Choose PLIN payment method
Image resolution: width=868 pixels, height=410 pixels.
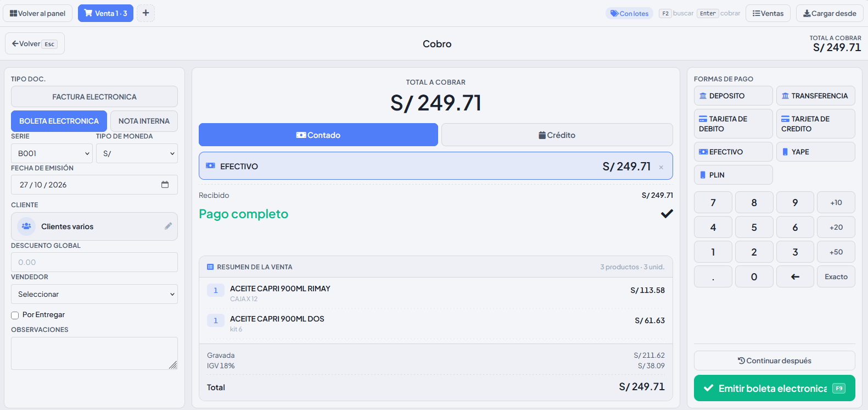pos(733,175)
